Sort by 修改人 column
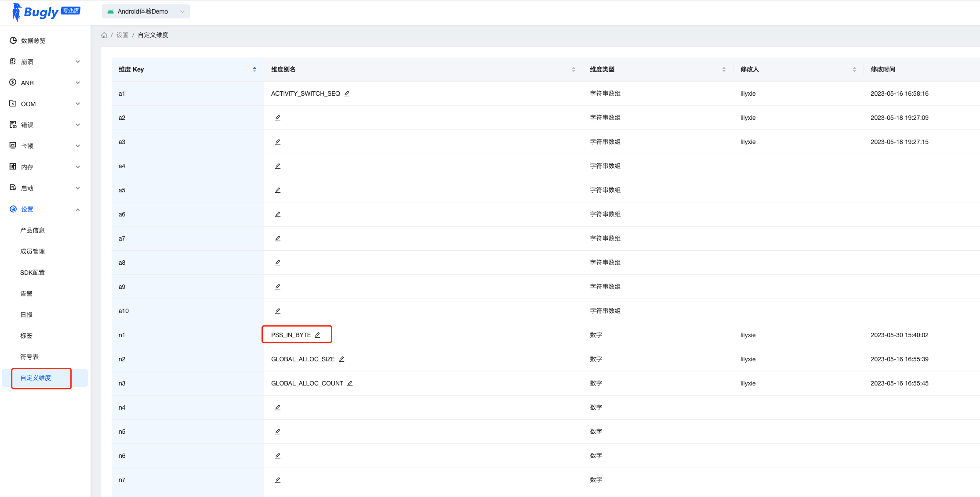Image resolution: width=980 pixels, height=497 pixels. pyautogui.click(x=854, y=69)
